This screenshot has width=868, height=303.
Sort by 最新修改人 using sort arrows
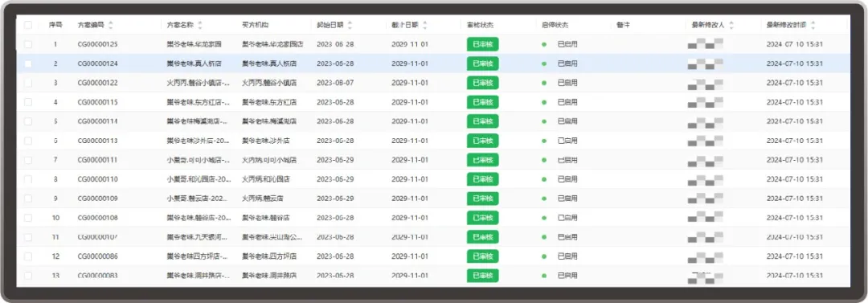(731, 25)
